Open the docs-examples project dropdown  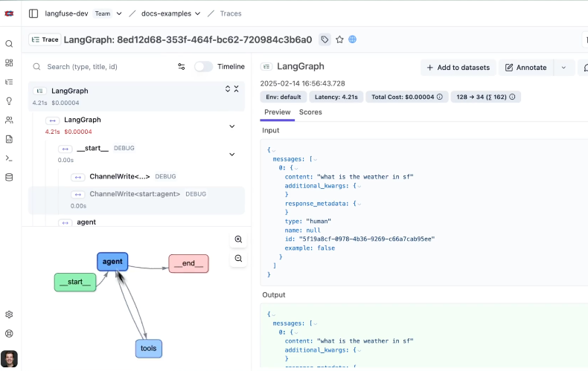pos(171,13)
